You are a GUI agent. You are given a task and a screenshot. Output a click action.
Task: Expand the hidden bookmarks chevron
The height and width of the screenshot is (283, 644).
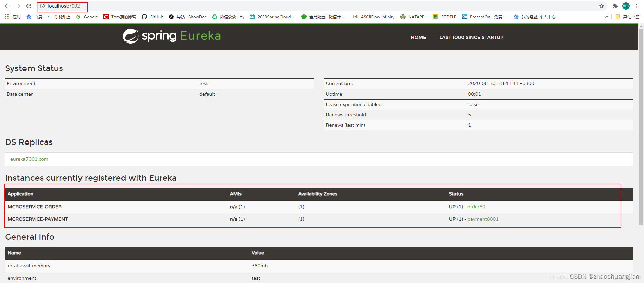point(607,17)
